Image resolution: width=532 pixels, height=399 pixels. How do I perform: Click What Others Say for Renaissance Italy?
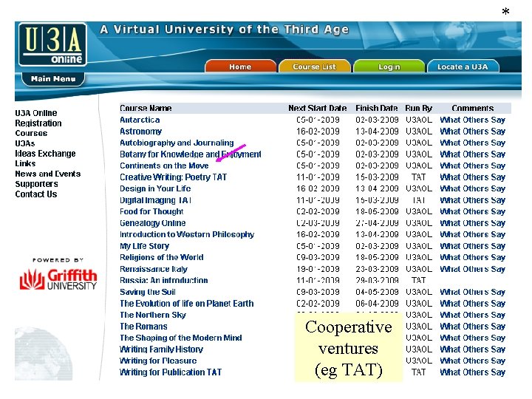(473, 269)
